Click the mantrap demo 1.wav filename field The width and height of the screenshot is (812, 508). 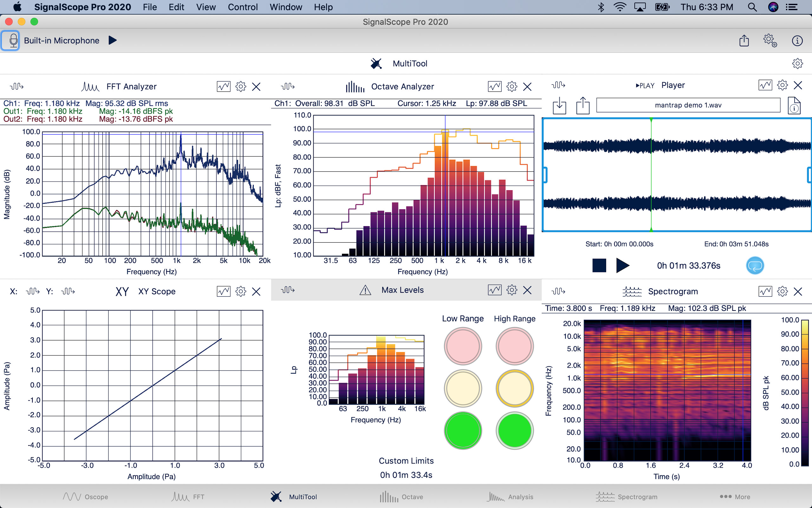pyautogui.click(x=688, y=105)
